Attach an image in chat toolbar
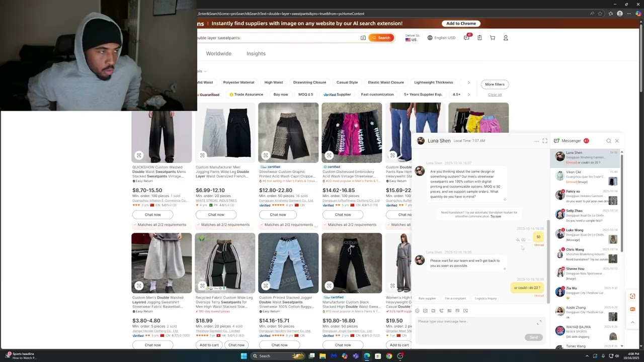 coord(425,311)
